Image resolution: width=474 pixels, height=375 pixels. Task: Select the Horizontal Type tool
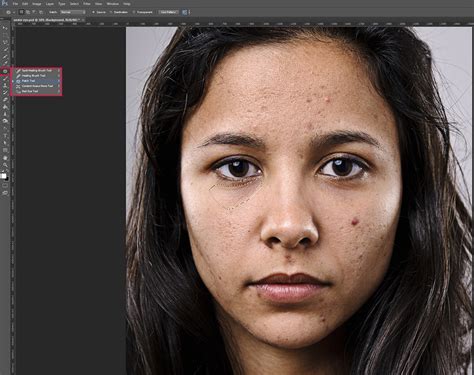click(5, 135)
